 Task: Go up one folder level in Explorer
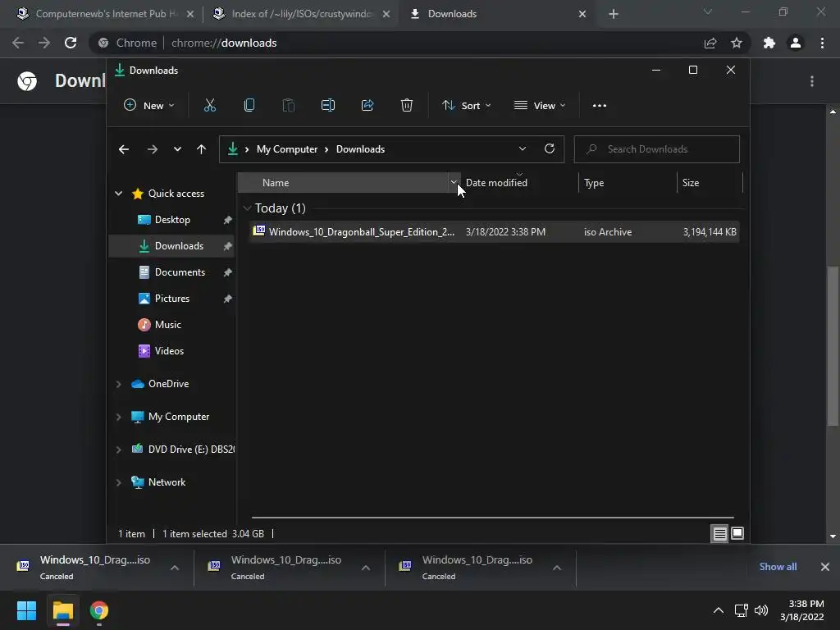click(202, 149)
